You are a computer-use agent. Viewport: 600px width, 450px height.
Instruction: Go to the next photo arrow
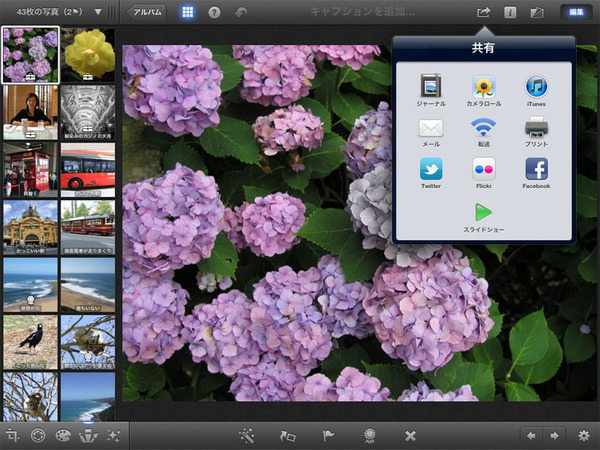554,436
